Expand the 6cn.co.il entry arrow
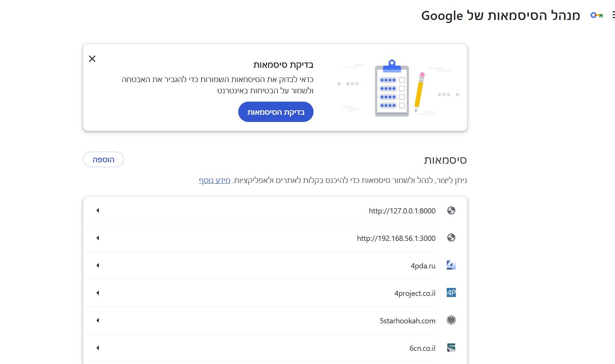Viewport: 615px width, 364px height. [x=98, y=348]
